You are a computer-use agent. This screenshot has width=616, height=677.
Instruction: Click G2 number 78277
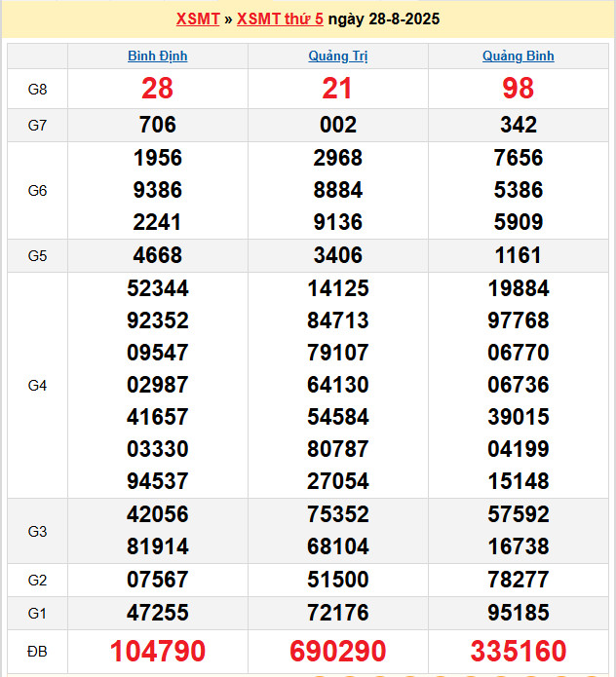(x=518, y=580)
